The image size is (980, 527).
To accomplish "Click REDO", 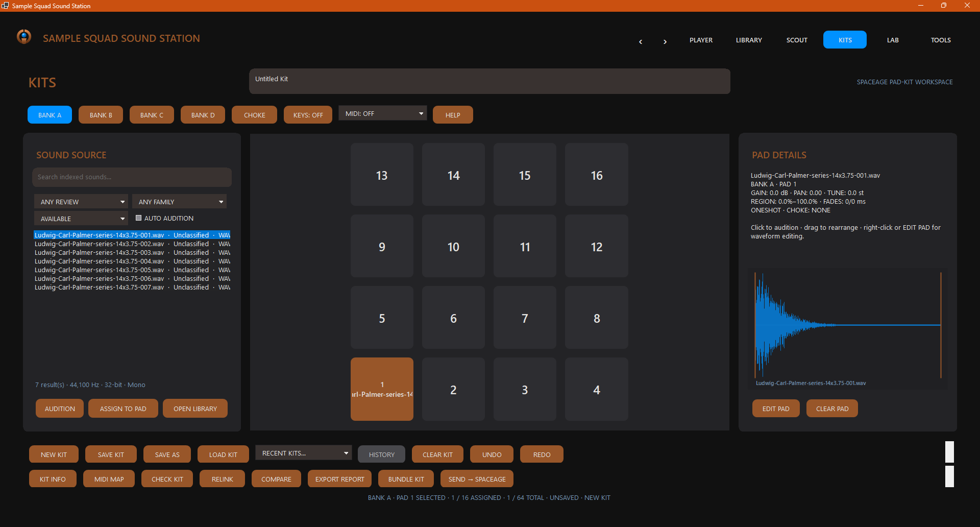I will pos(542,454).
